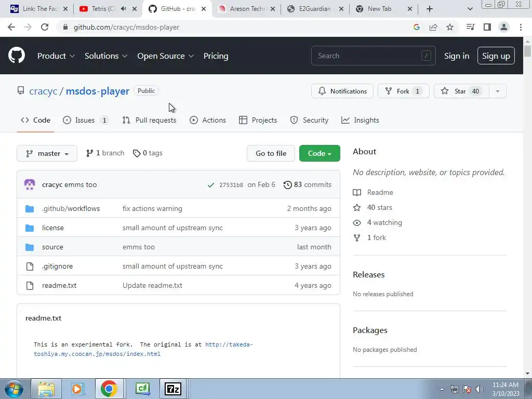The height and width of the screenshot is (399, 532).
Task: Open the cracyc owner link
Action: tap(43, 91)
